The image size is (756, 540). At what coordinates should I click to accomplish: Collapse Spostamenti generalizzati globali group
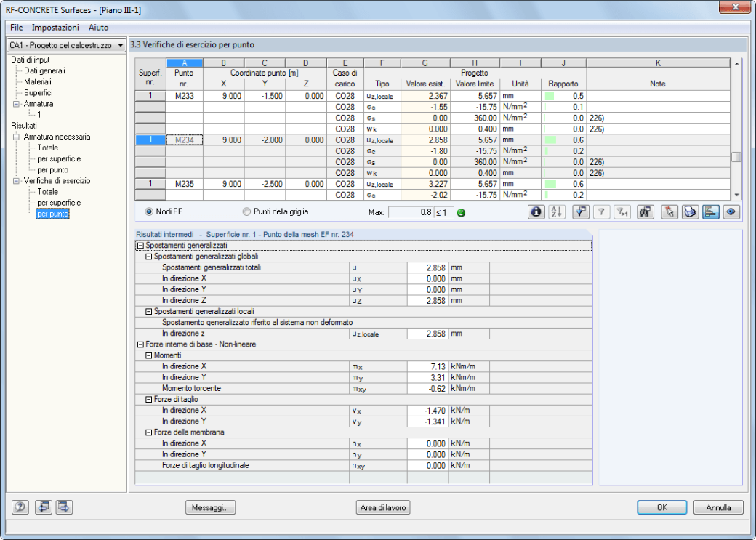pyautogui.click(x=148, y=257)
